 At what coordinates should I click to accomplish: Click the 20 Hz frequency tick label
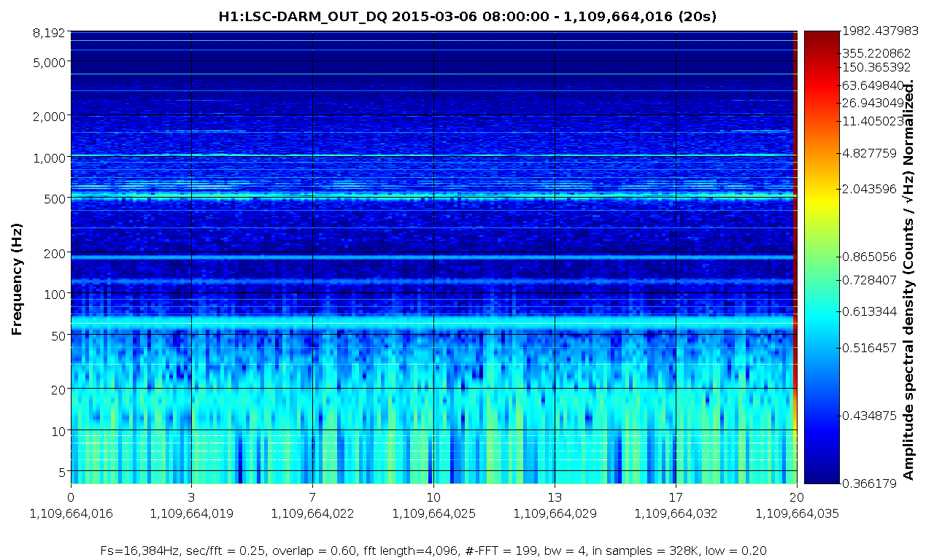(58, 389)
